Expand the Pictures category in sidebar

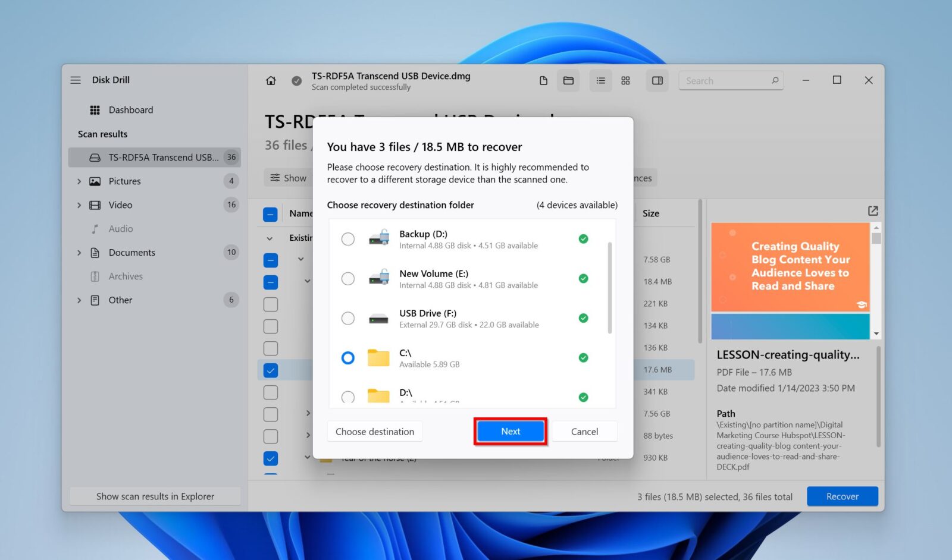tap(79, 181)
